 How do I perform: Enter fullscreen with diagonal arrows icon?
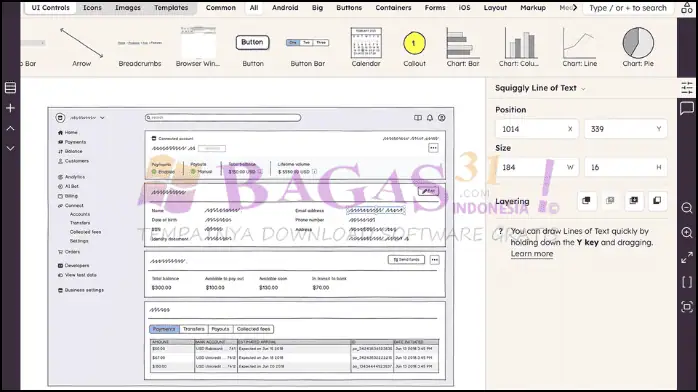[687, 258]
